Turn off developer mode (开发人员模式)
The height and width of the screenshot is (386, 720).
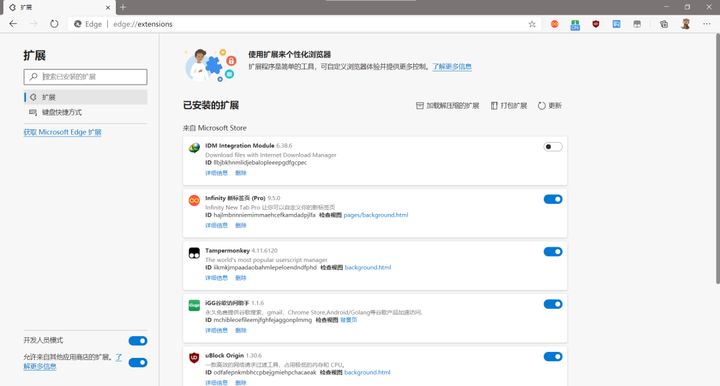click(x=138, y=341)
